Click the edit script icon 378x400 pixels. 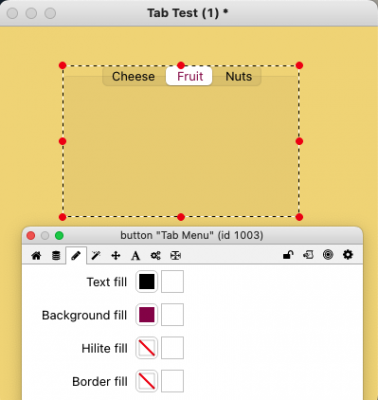tap(308, 255)
